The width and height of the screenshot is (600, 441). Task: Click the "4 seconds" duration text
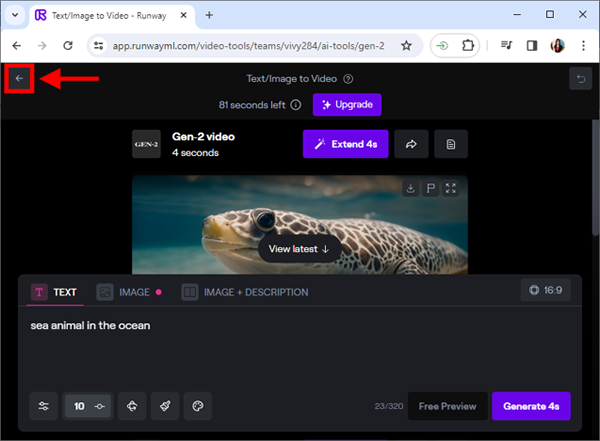(195, 153)
